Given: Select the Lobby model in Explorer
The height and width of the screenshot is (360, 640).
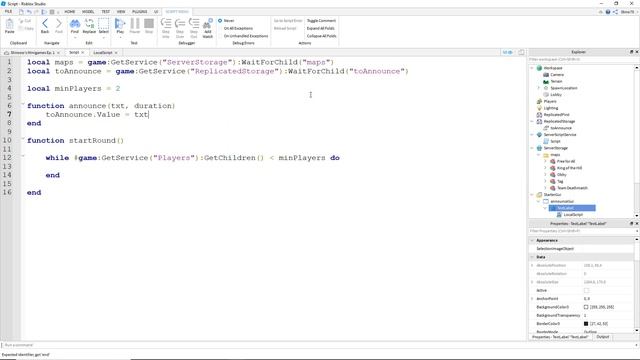Looking at the screenshot, I should click(552, 95).
